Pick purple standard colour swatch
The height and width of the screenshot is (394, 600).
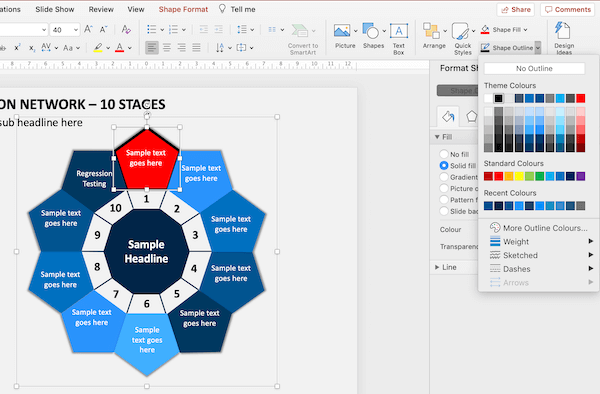(580, 176)
